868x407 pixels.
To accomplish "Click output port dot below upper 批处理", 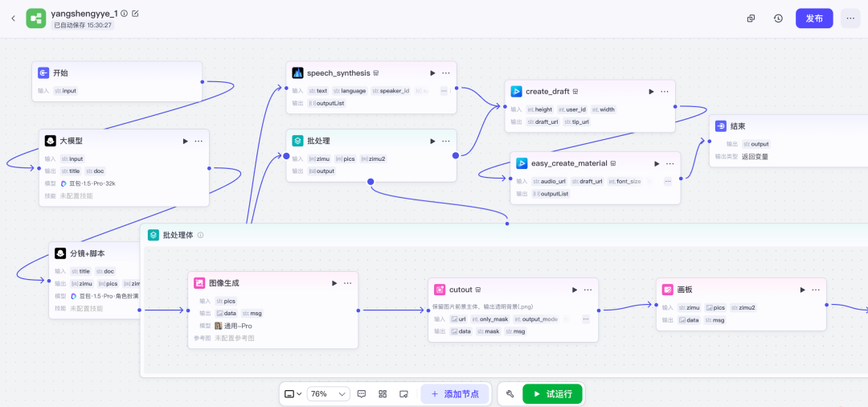I will click(371, 182).
